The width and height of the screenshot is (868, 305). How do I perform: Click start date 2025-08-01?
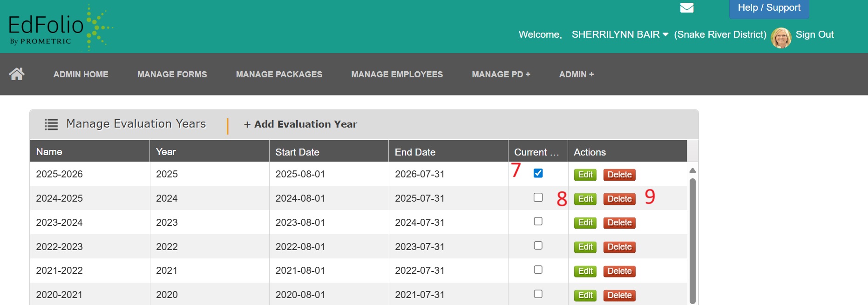[x=300, y=174]
